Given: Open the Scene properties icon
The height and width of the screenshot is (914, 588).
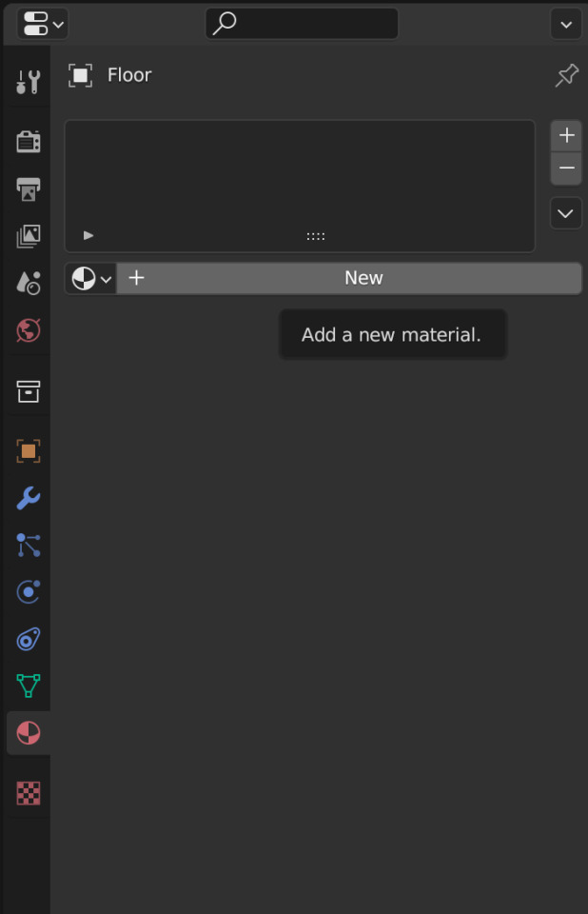Looking at the screenshot, I should pyautogui.click(x=28, y=284).
